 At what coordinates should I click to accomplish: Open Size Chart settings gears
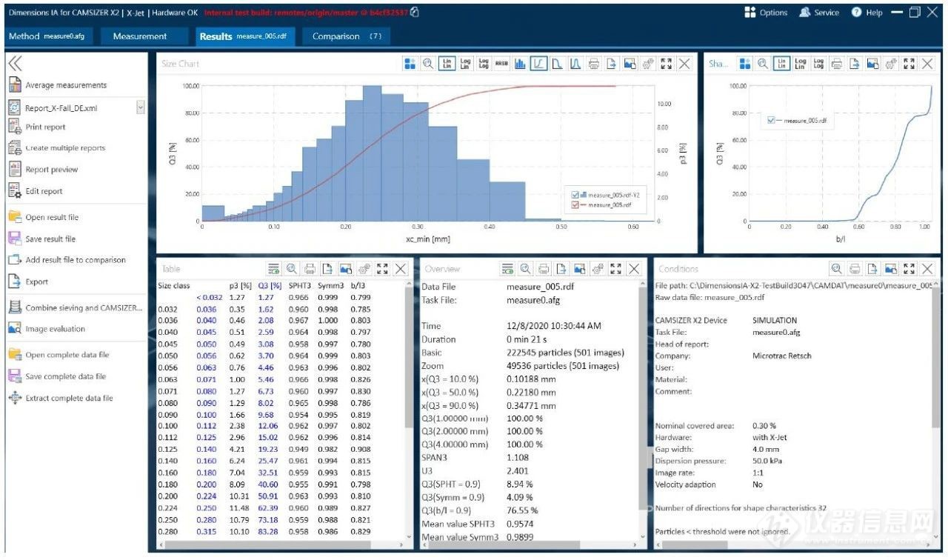point(648,64)
